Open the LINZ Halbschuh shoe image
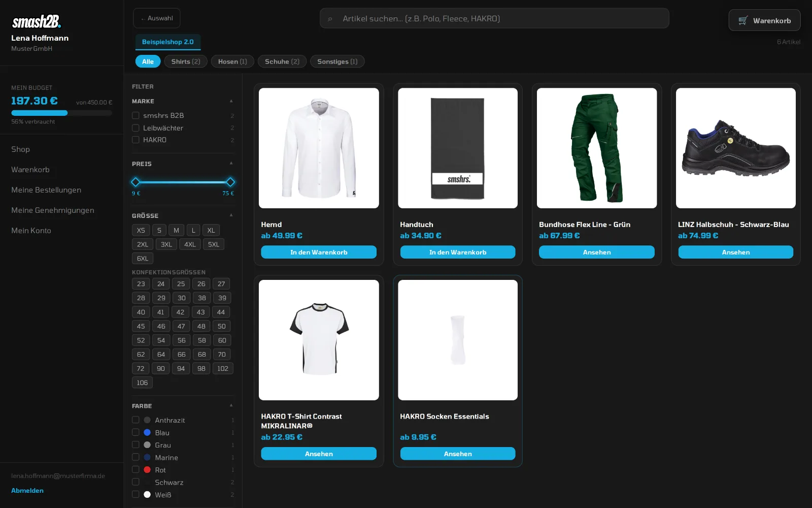The image size is (812, 508). (736, 148)
